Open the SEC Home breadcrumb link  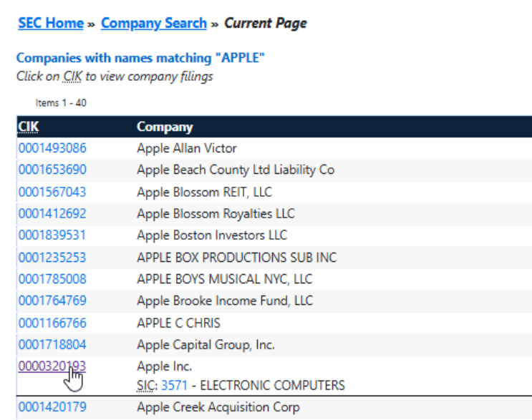click(x=50, y=23)
